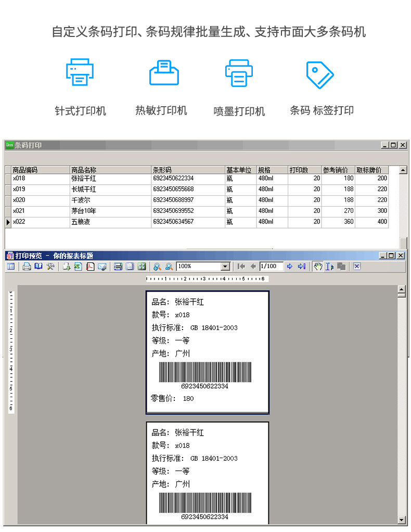Click the 取标牌价 column header
The width and height of the screenshot is (411, 532).
pos(371,170)
